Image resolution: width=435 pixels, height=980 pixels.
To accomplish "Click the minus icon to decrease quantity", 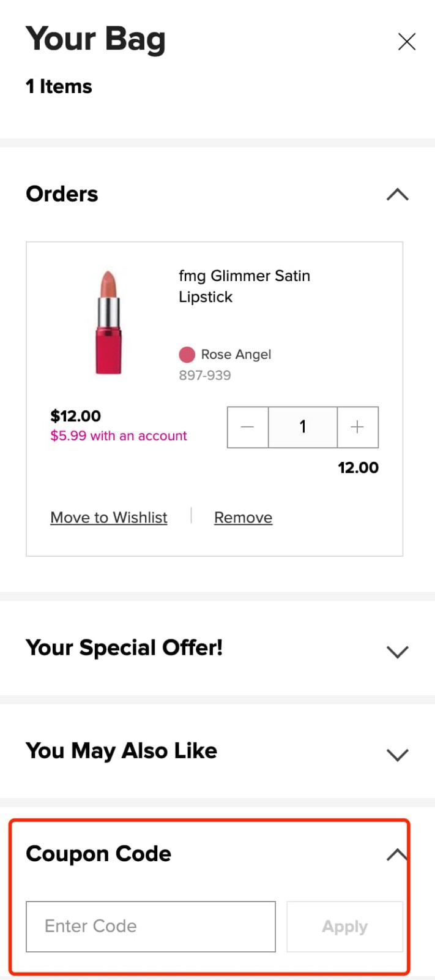I will pyautogui.click(x=247, y=427).
